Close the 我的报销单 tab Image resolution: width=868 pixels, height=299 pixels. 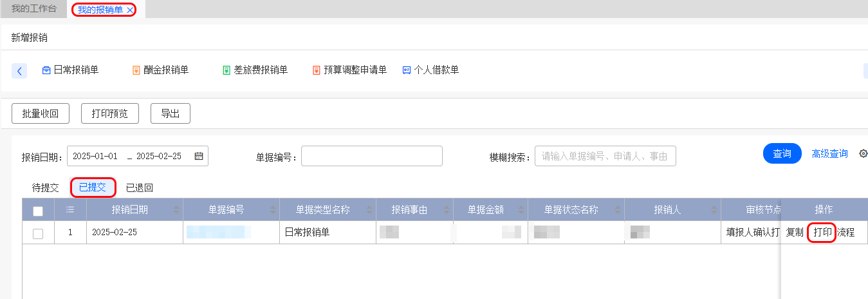pos(131,10)
